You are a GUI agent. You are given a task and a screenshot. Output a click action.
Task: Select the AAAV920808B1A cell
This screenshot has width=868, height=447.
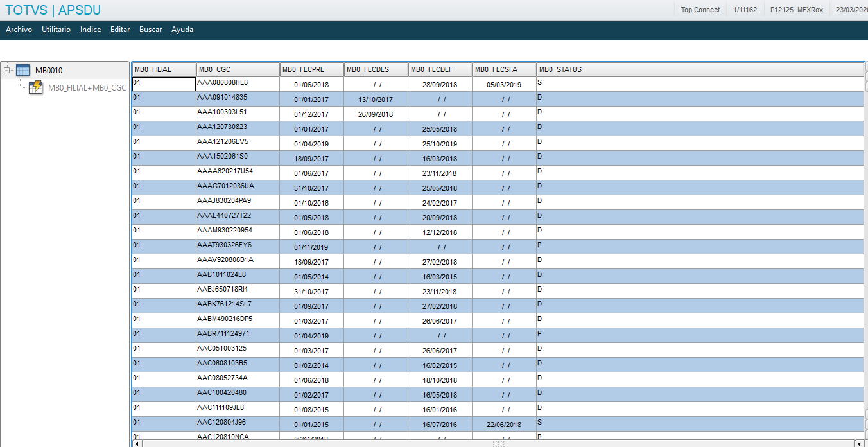pos(238,261)
